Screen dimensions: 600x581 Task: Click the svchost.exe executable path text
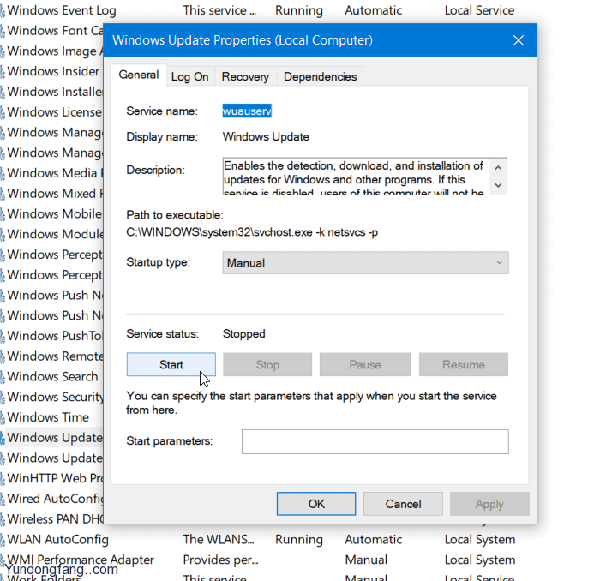coord(252,232)
